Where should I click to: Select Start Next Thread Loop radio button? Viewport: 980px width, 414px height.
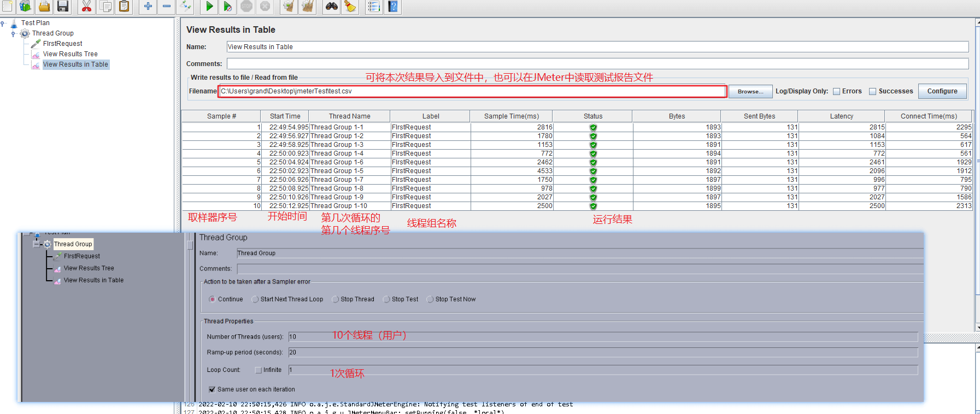click(255, 299)
